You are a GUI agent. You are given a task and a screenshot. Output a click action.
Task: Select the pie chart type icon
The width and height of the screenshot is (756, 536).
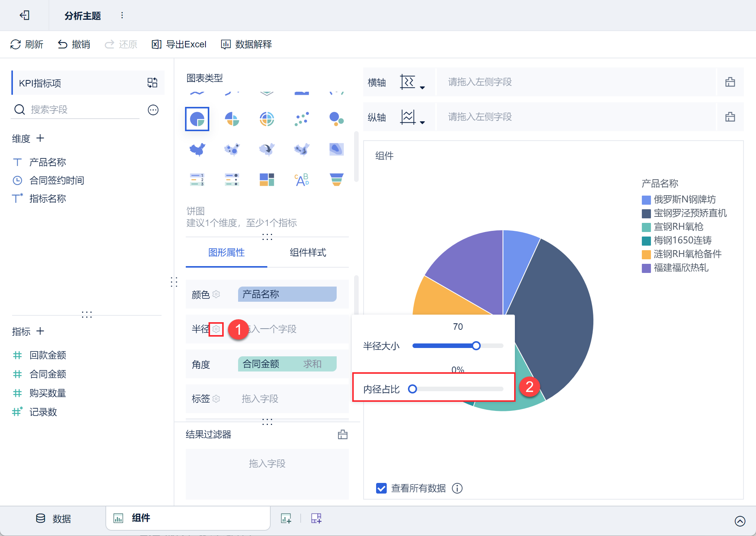coord(197,119)
